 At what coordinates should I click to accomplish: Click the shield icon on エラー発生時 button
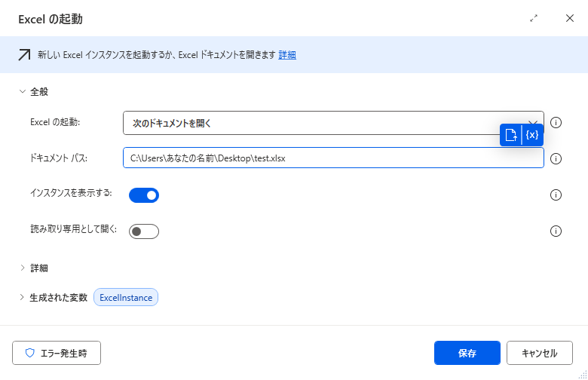(30, 353)
